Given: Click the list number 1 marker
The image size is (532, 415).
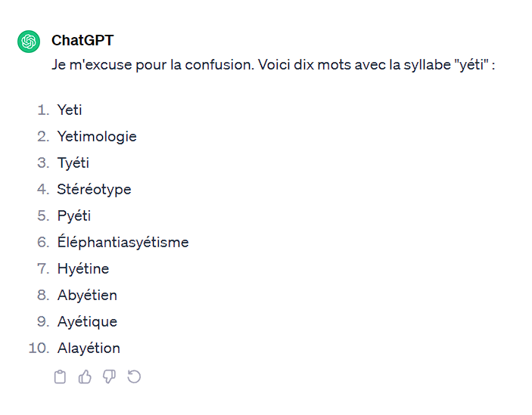Looking at the screenshot, I should coord(43,110).
